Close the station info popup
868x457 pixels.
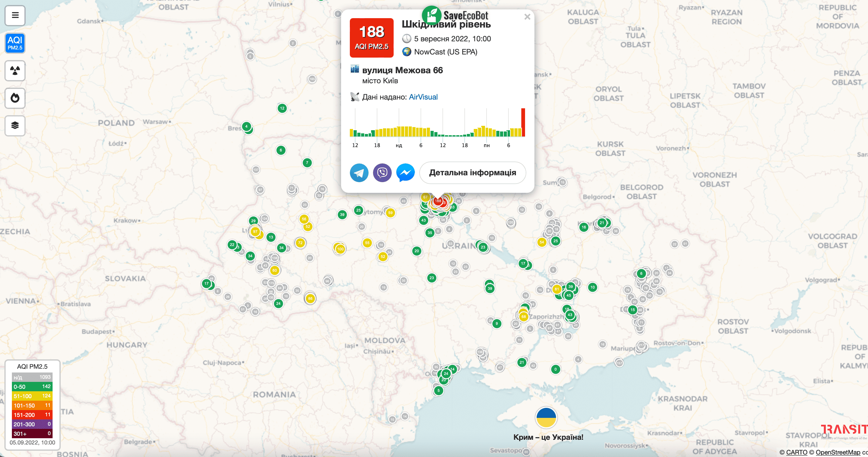(527, 17)
